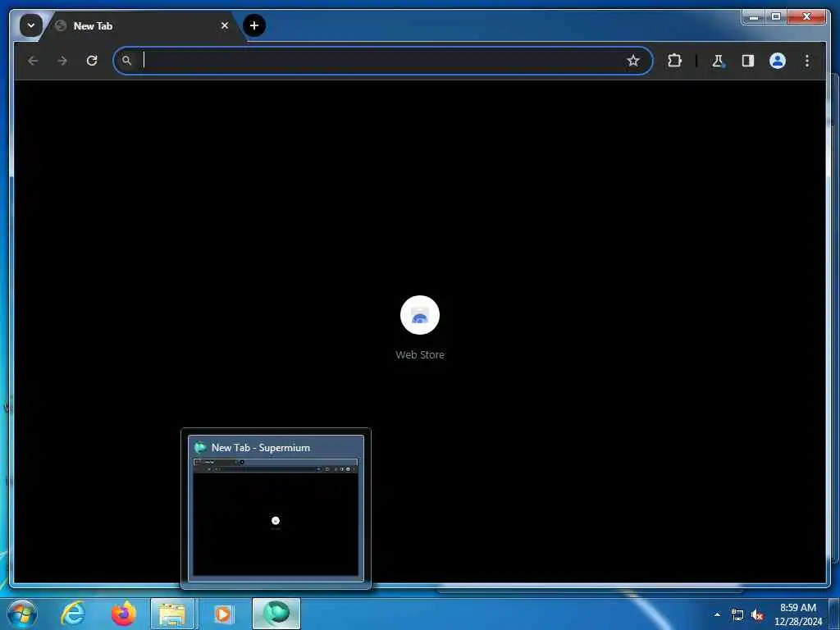This screenshot has height=630, width=840.
Task: Open the experiments flask icon
Action: (718, 61)
